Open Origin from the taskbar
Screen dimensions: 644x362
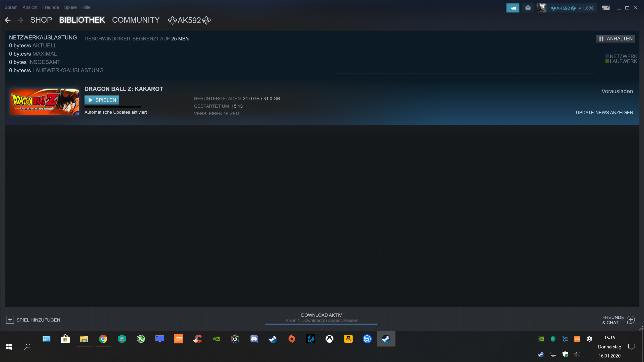tap(292, 339)
